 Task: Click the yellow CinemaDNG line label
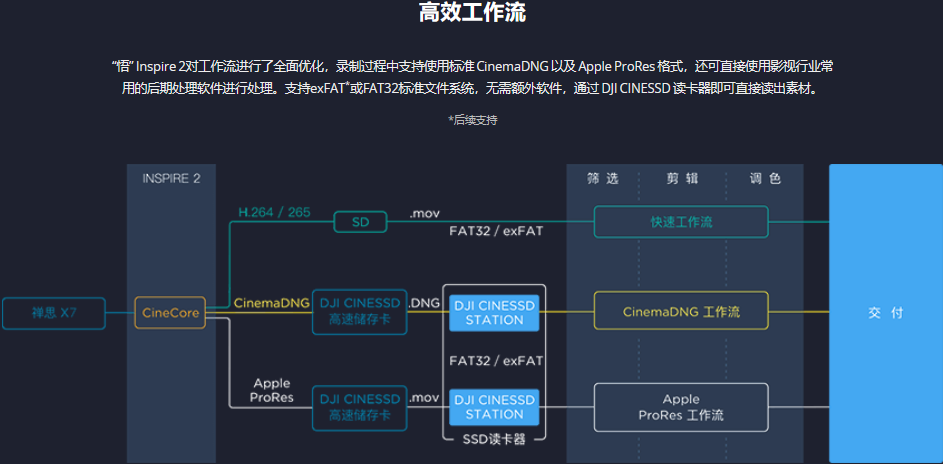coord(270,302)
